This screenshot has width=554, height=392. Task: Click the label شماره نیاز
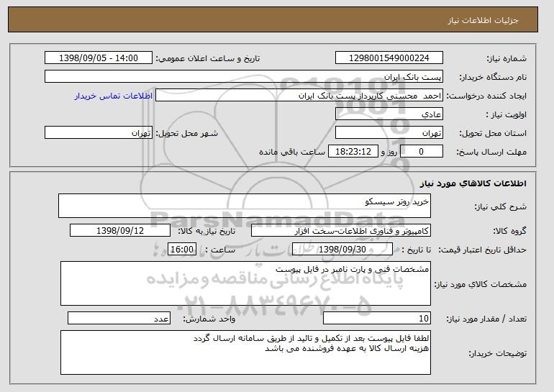(507, 59)
